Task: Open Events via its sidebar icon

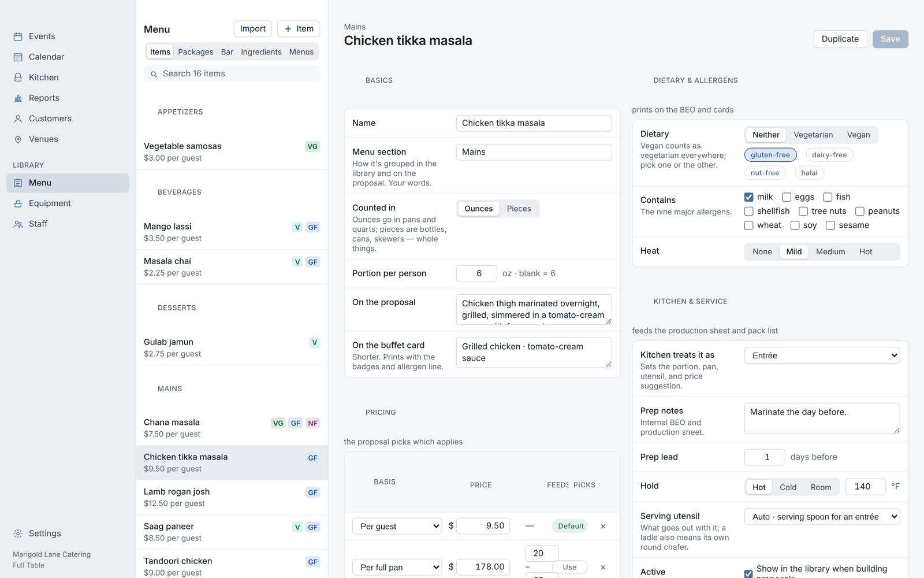Action: tap(18, 36)
